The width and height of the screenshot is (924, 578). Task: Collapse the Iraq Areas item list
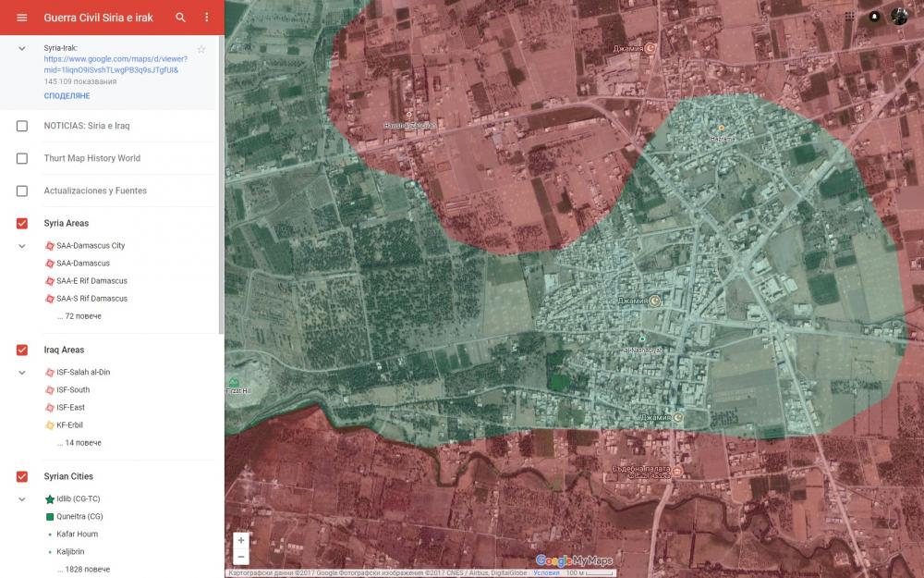point(22,373)
